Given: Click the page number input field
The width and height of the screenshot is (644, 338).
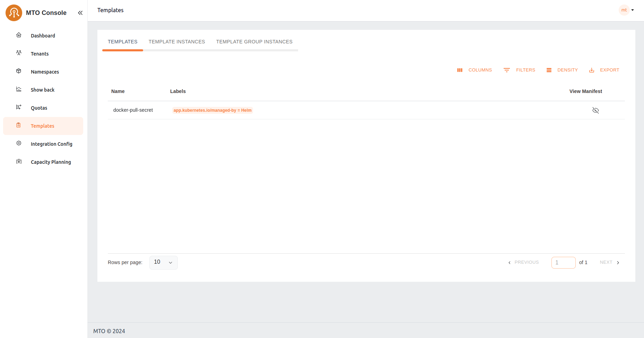Looking at the screenshot, I should point(563,263).
